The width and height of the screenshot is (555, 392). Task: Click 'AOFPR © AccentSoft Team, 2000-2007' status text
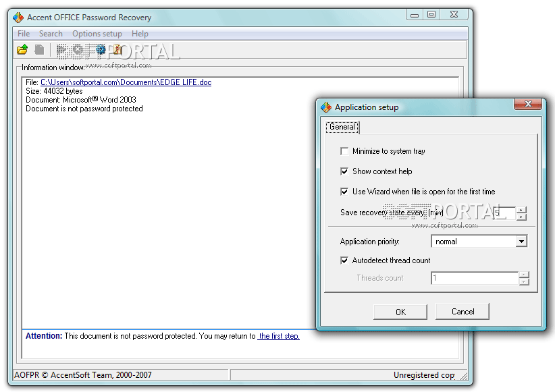coord(83,375)
